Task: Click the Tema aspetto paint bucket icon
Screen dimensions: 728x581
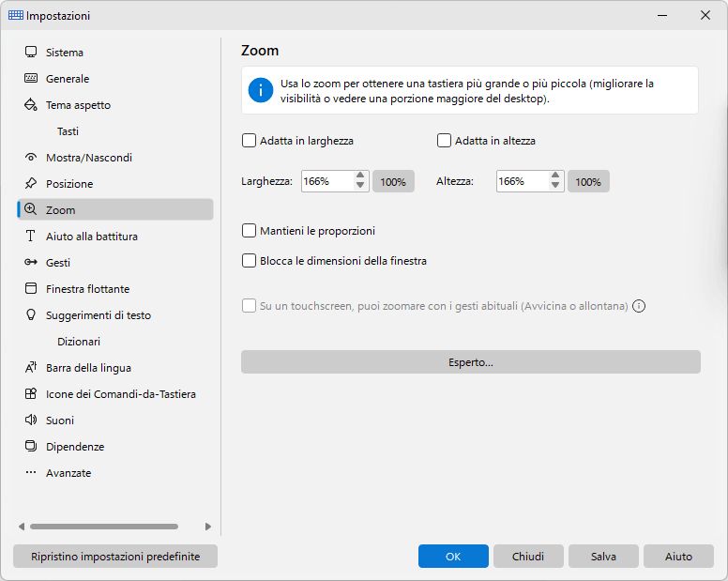Action: tap(31, 104)
